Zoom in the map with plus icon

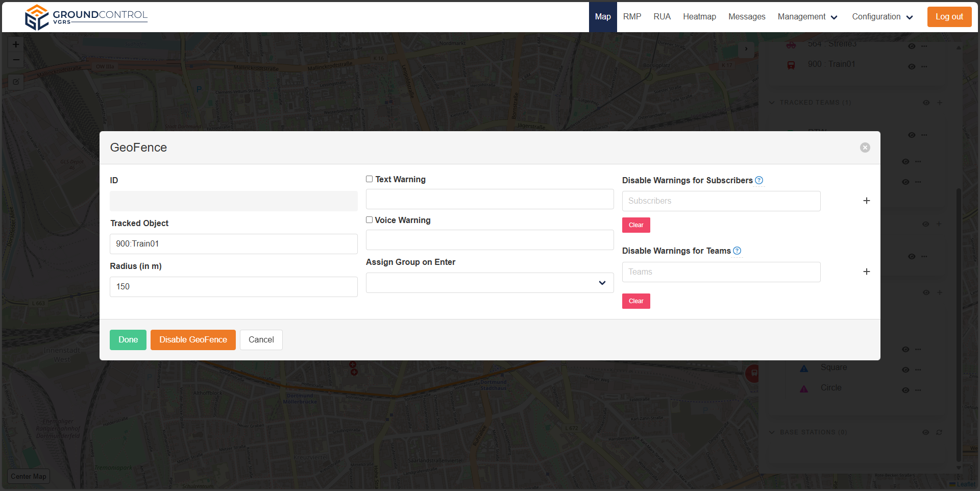[x=16, y=44]
